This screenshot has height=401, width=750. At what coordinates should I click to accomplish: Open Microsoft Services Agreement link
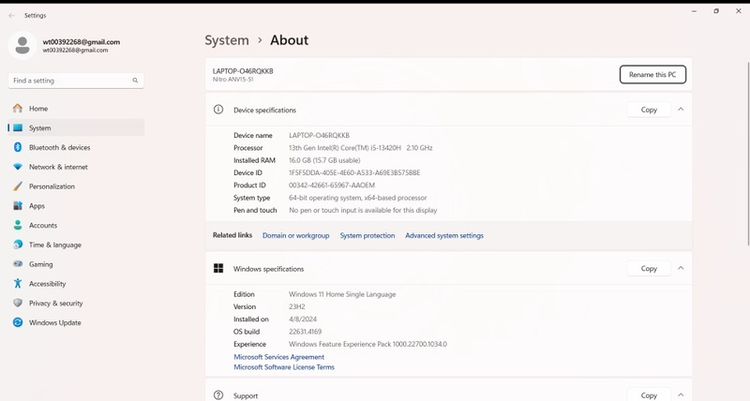point(279,357)
